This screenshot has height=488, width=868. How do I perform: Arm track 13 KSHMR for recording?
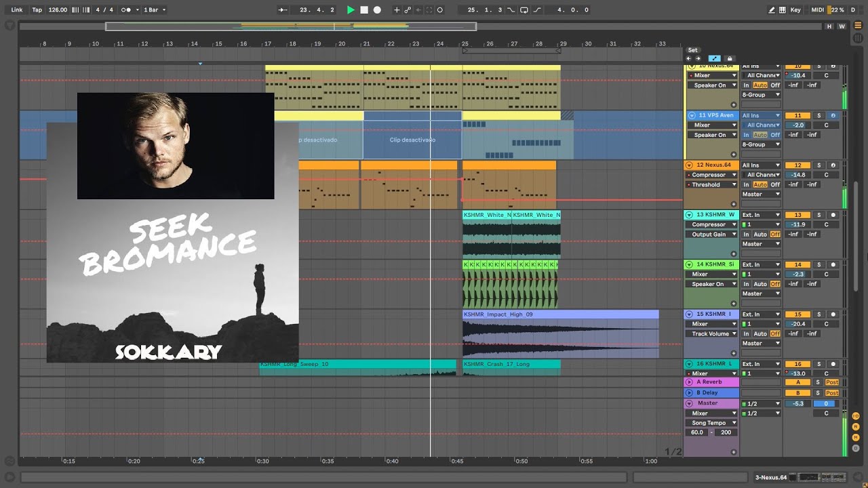click(x=833, y=215)
